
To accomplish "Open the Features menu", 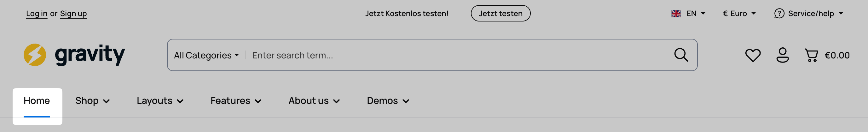I will click(x=236, y=101).
